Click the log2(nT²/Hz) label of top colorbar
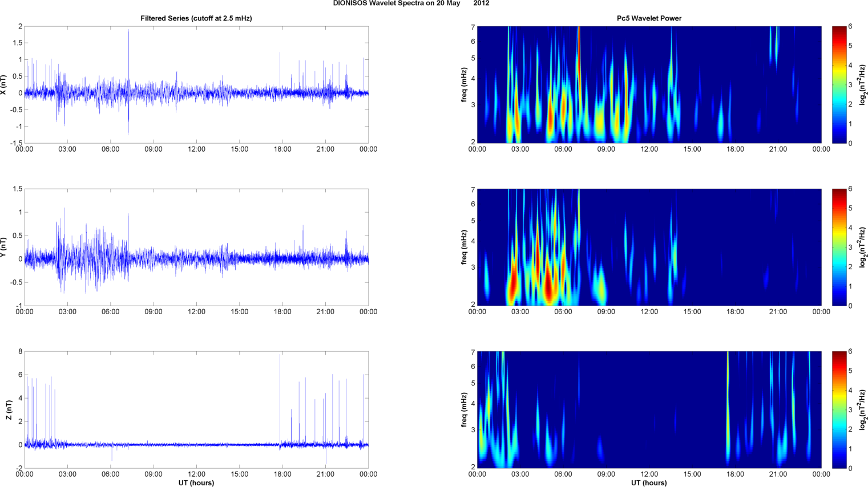This screenshot has height=487, width=868. (x=863, y=85)
